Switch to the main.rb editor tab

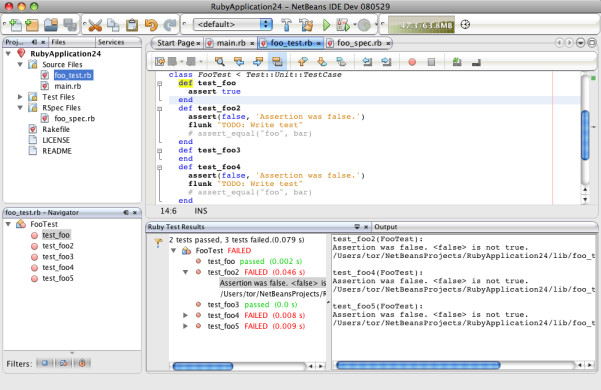(x=231, y=43)
